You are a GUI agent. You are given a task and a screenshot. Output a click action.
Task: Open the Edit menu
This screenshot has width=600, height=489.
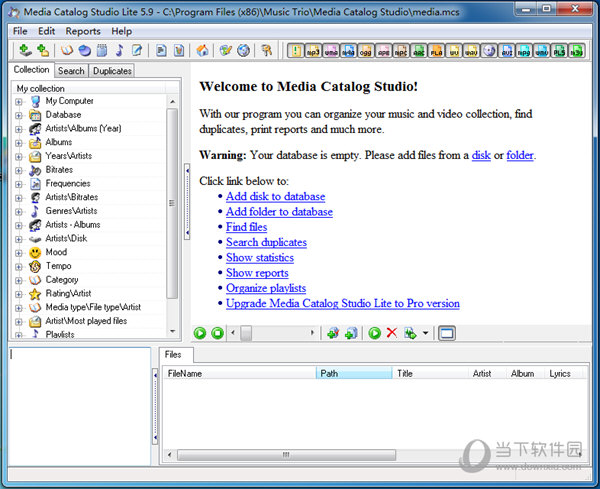coord(46,31)
